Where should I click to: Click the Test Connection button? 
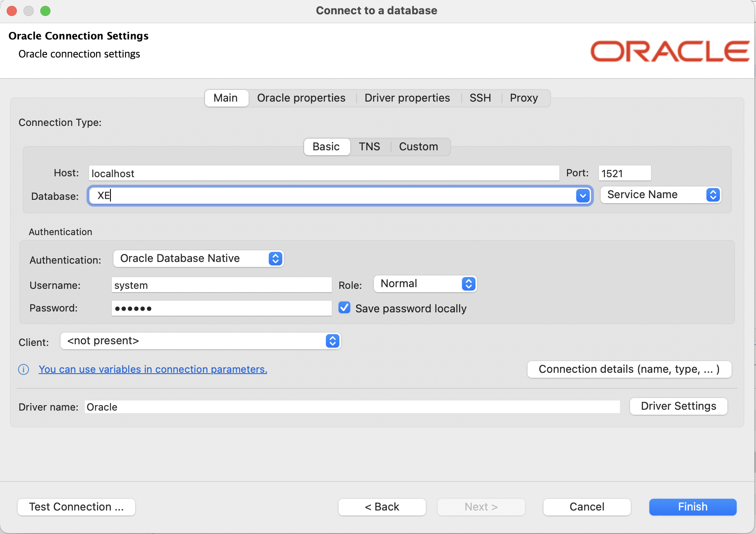click(76, 507)
